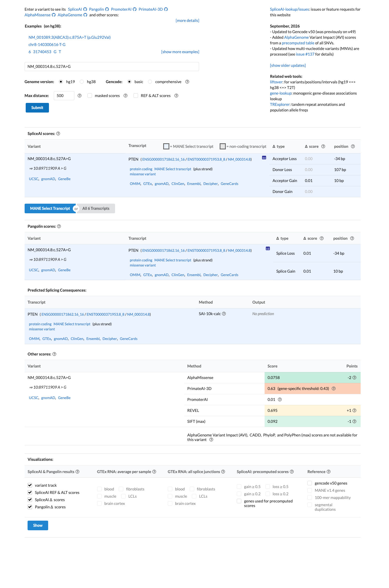This screenshot has width=389, height=588.
Task: Select the hg38 genome version radio button
Action: (x=82, y=82)
